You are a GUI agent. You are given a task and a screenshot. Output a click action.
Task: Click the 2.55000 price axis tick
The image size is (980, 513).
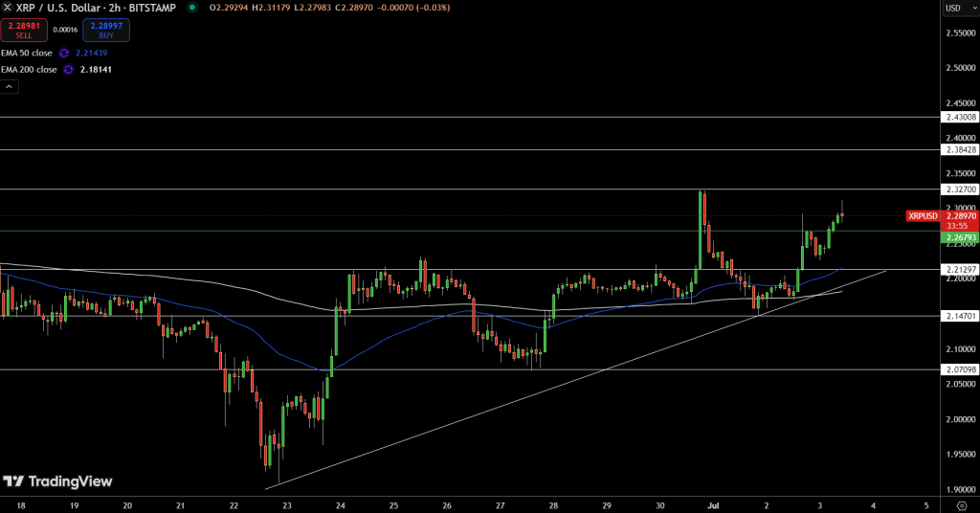coord(961,33)
